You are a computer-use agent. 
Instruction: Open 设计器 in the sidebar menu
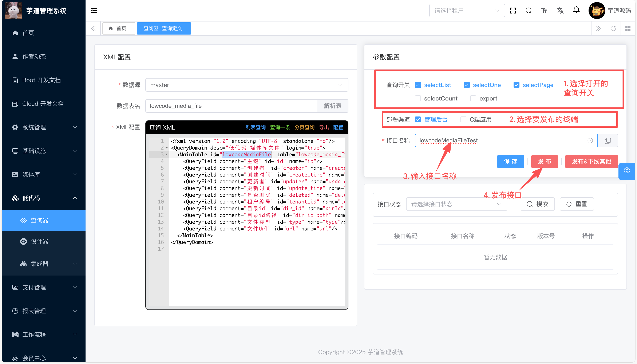[x=40, y=241]
